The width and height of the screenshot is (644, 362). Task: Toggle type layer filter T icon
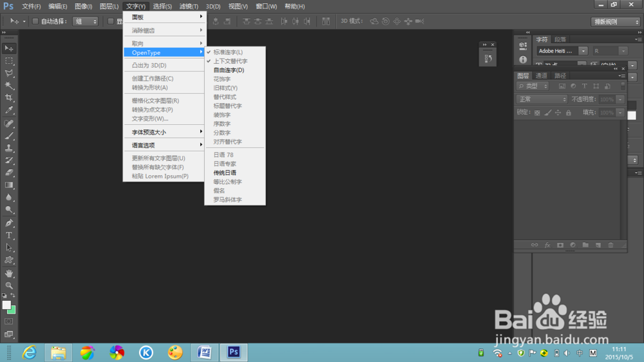pos(585,86)
